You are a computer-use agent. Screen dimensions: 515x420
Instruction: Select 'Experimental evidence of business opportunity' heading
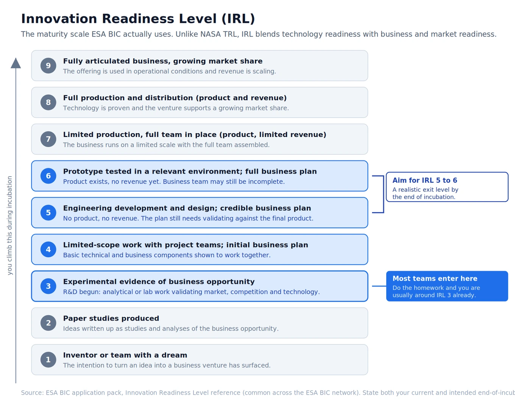pos(159,282)
